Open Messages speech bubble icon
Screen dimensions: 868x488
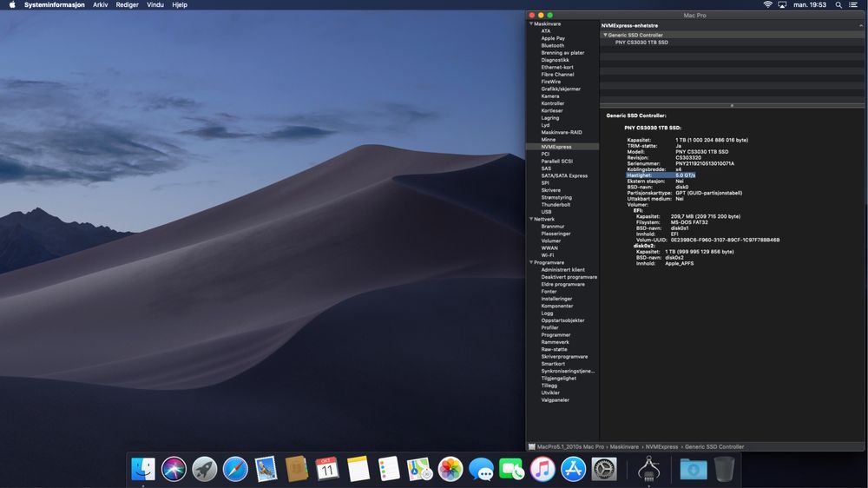pos(481,469)
